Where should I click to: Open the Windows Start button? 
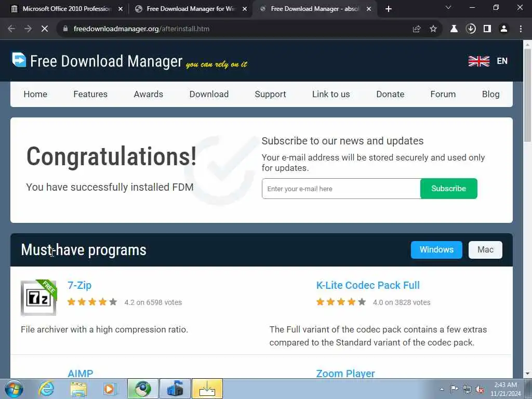14,389
